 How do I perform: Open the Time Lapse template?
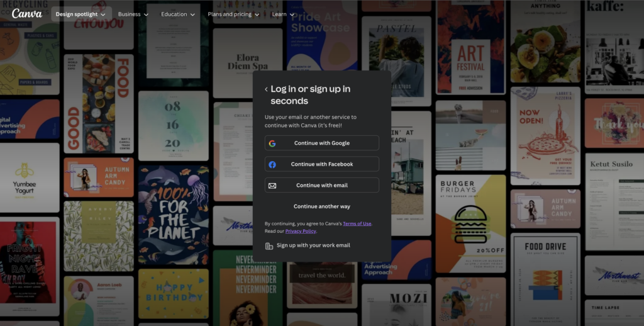click(x=614, y=313)
